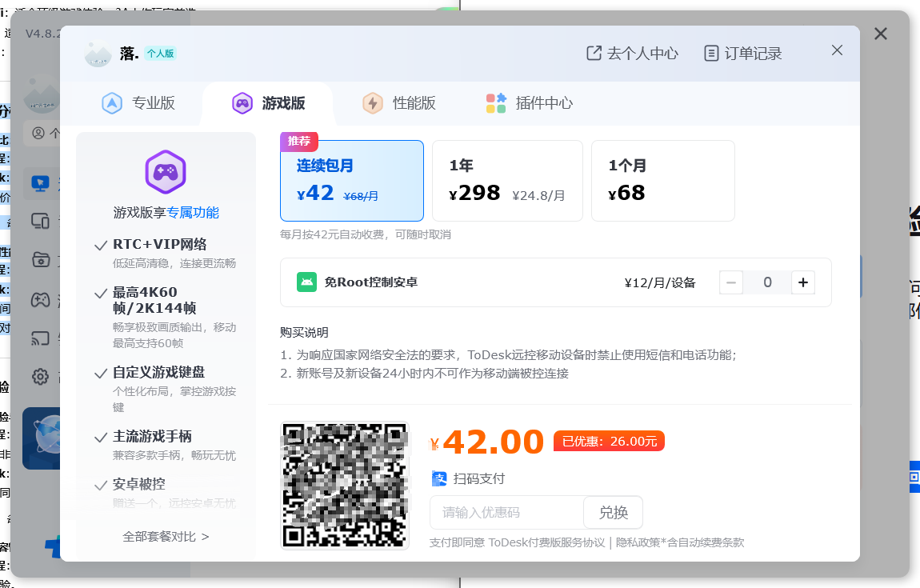This screenshot has width=920, height=588.
Task: Click the 个人版 badge
Action: [x=160, y=54]
